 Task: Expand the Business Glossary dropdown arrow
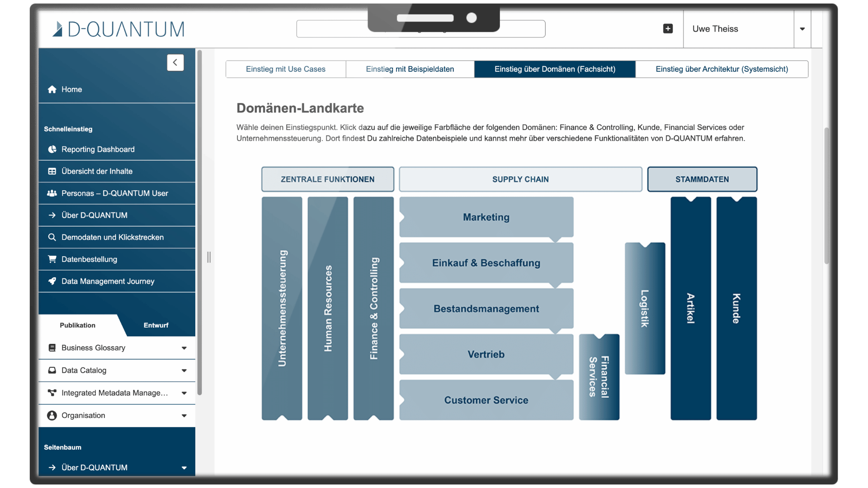pyautogui.click(x=184, y=348)
